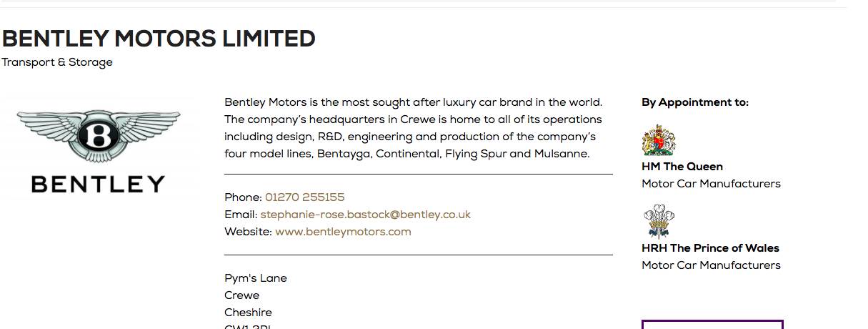Screen dimensions: 868x329
Task: Click the HRH The Prince of Wales label
Action: [x=710, y=248]
